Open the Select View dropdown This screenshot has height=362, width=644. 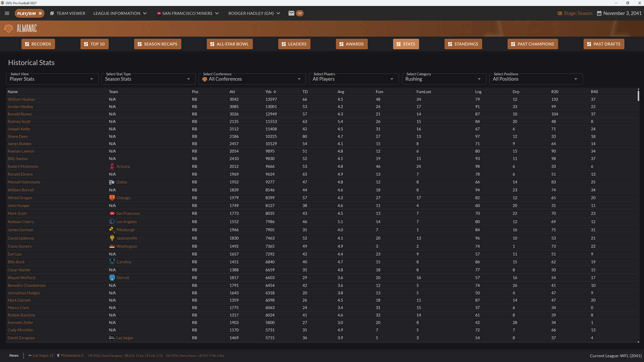pos(52,79)
